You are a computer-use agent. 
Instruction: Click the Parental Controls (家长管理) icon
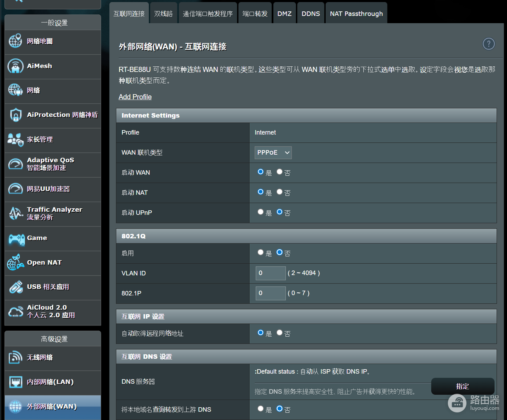tap(15, 139)
